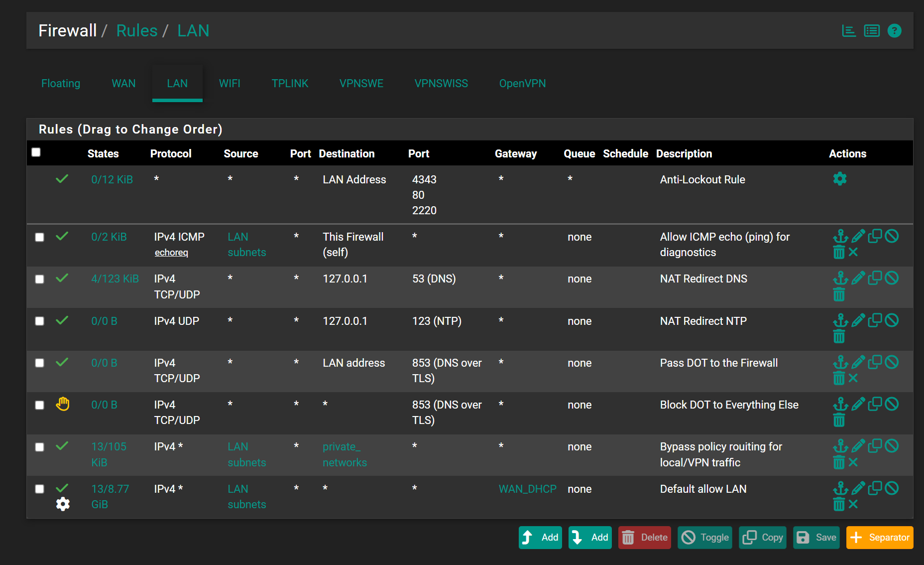This screenshot has height=565, width=924.
Task: Open the Help icon in the header
Action: (x=895, y=31)
